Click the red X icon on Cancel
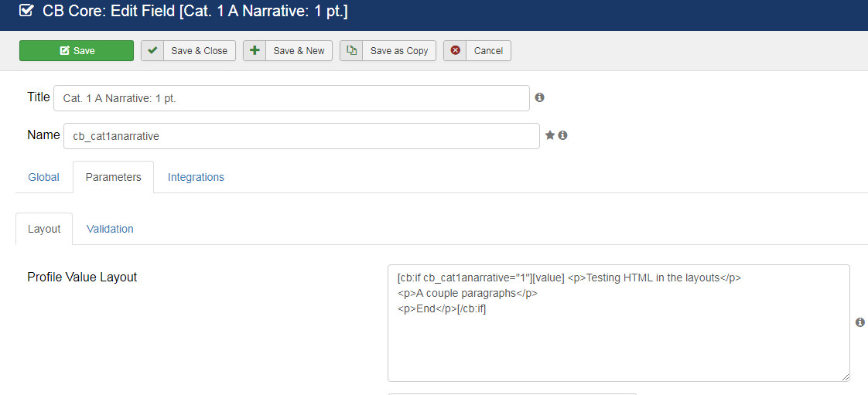Screen dimensions: 868x395 [x=455, y=50]
